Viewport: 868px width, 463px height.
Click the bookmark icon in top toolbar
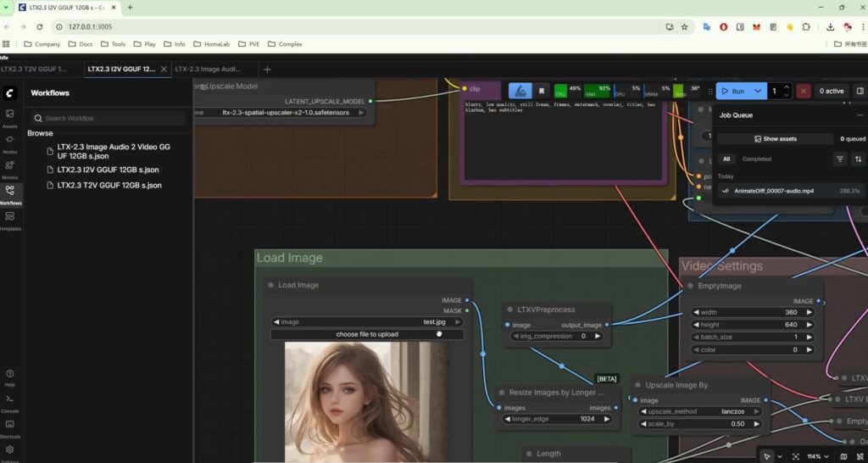pyautogui.click(x=542, y=91)
